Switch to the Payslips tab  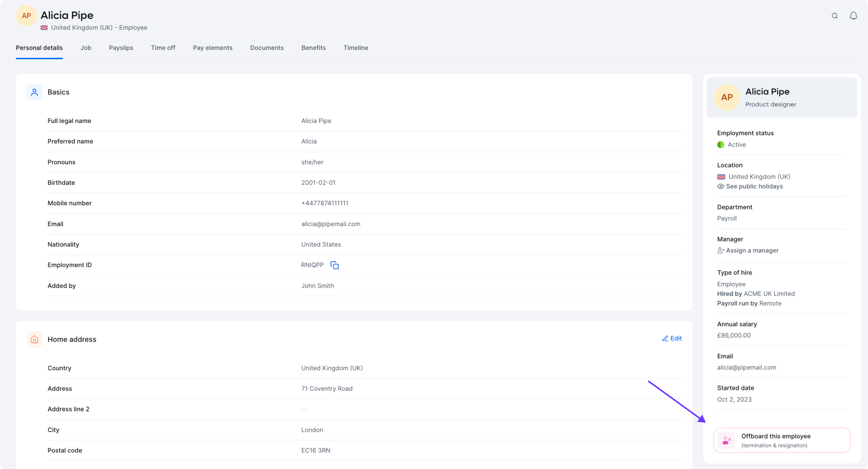point(121,48)
